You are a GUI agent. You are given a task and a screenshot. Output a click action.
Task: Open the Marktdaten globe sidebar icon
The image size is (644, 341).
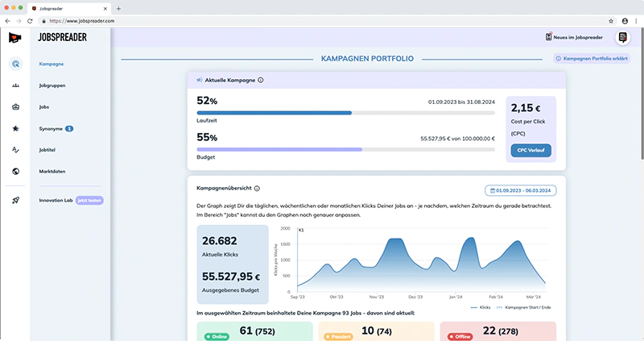click(15, 171)
